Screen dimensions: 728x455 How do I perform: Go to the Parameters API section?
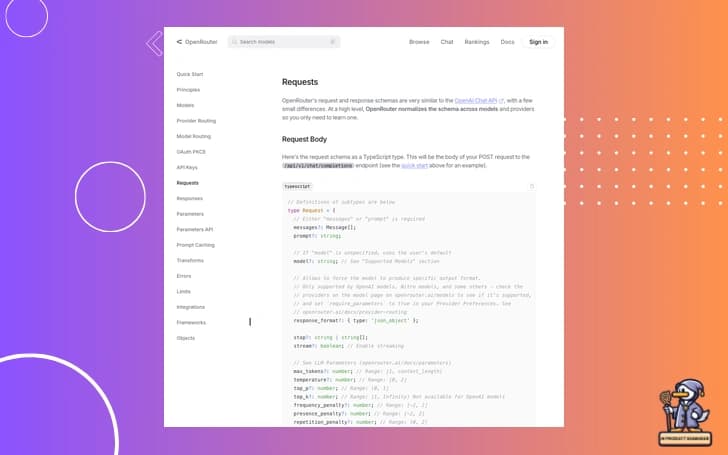pyautogui.click(x=195, y=229)
